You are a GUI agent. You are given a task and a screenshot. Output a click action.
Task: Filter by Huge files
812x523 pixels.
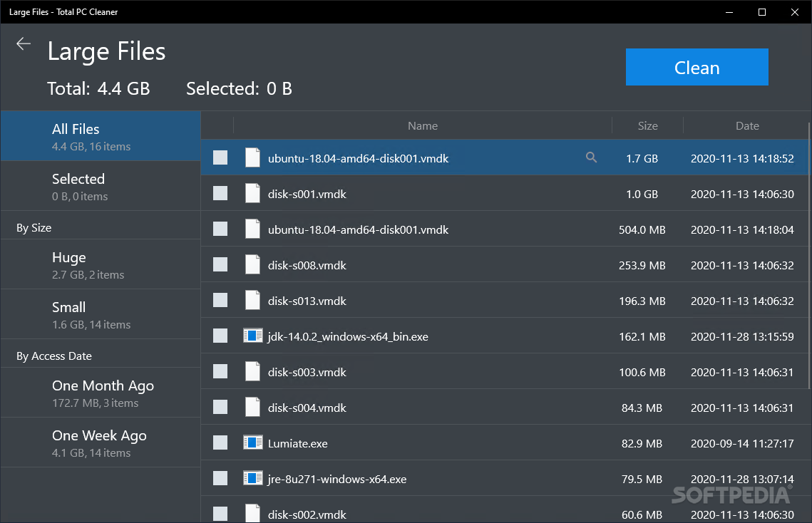101,264
